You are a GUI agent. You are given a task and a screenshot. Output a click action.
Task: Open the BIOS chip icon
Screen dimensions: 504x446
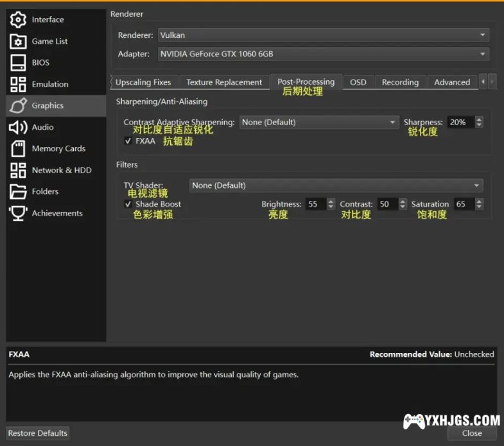tap(18, 63)
